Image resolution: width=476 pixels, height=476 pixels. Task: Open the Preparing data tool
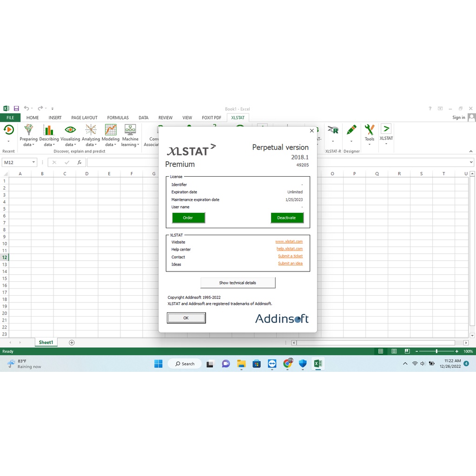tap(28, 136)
